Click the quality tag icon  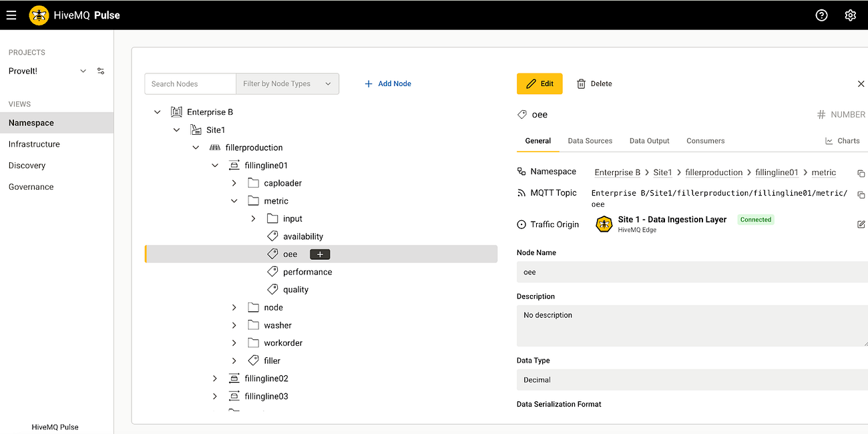point(272,290)
